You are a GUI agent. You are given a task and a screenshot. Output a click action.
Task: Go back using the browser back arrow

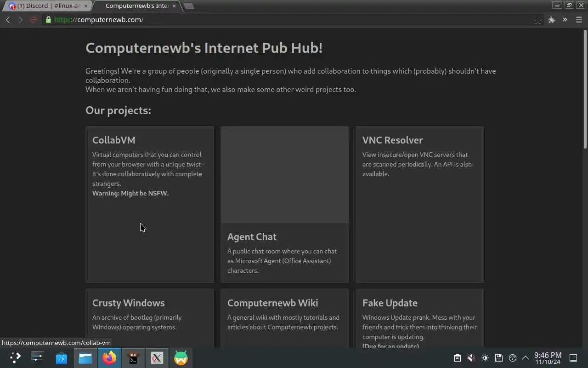[x=8, y=20]
